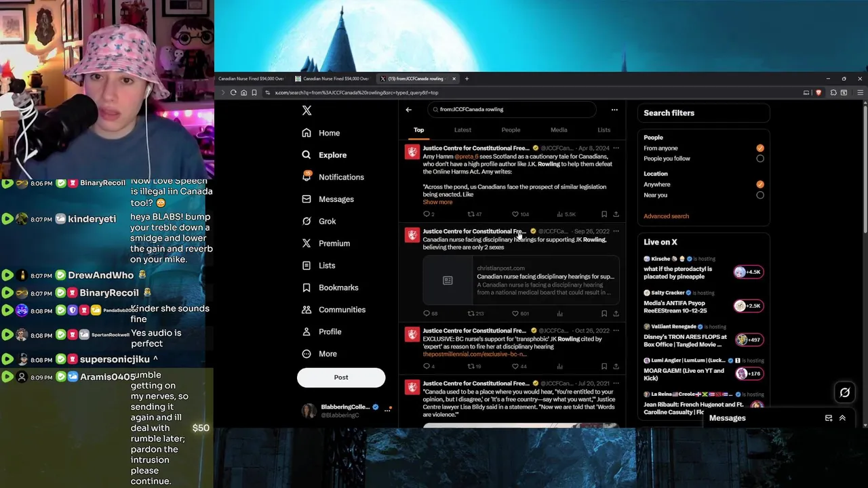
Task: Click the Grok floating button at right
Action: pyautogui.click(x=845, y=392)
